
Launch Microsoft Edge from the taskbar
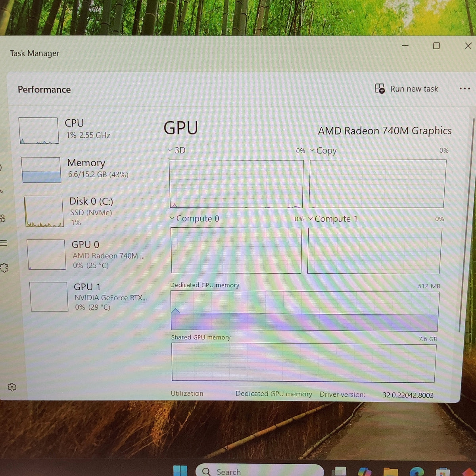click(x=416, y=472)
